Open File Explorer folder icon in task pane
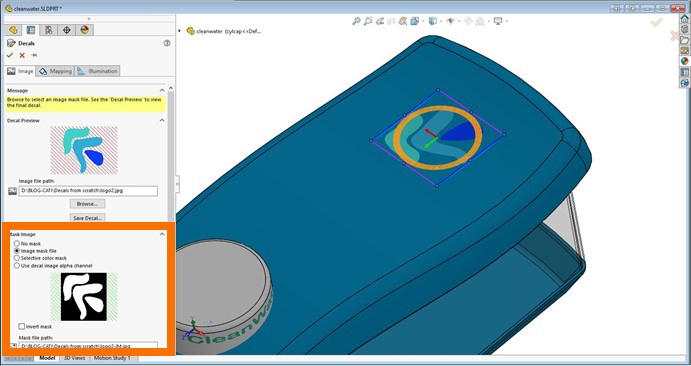Screen dimensions: 691x366 pos(684,40)
